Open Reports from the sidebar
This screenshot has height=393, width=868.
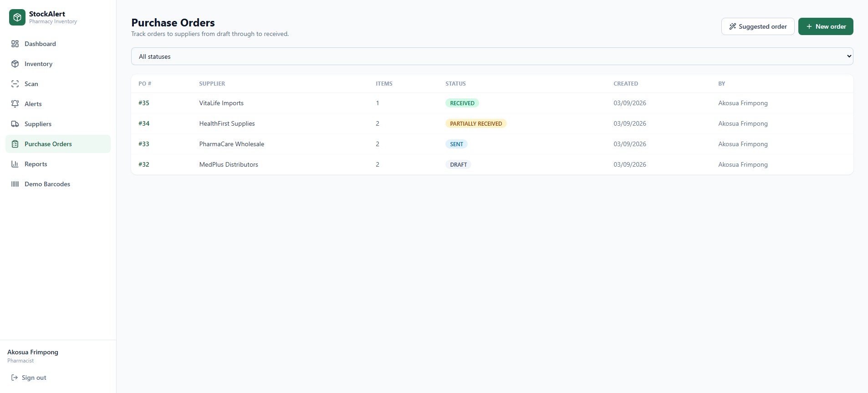point(58,164)
